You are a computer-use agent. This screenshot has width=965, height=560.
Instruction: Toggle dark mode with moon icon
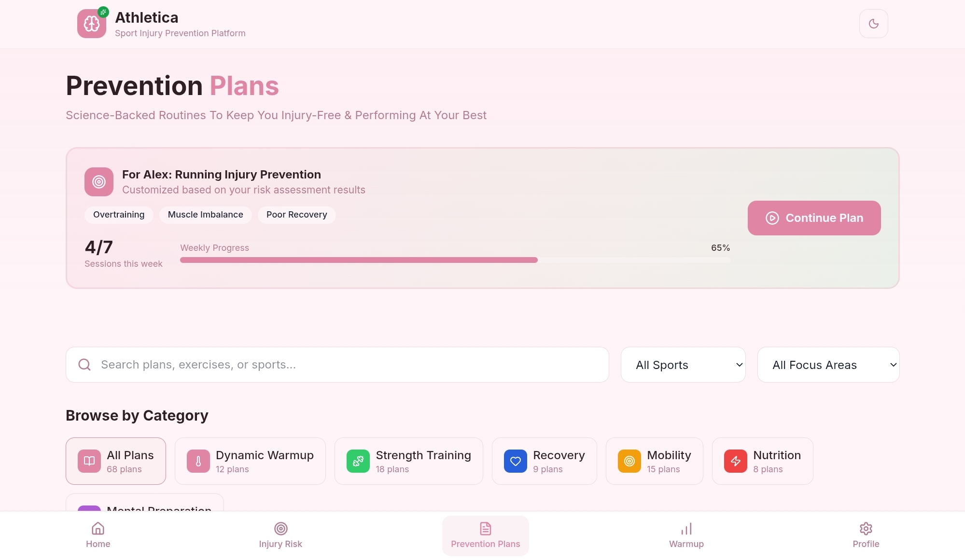point(873,24)
